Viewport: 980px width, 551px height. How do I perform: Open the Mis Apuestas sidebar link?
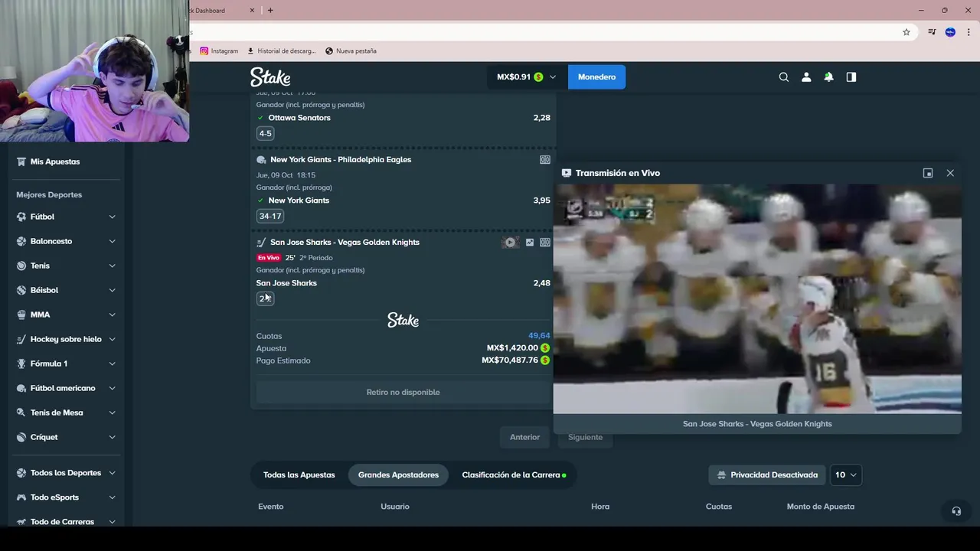(x=55, y=161)
